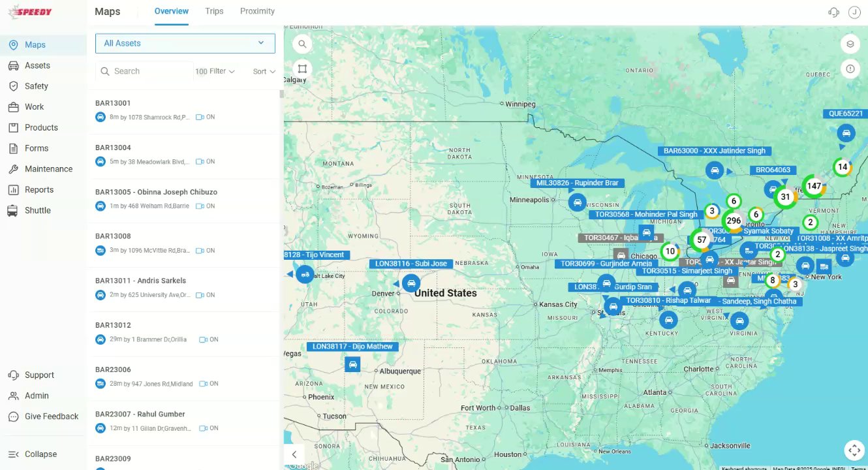
Task: Open the user profile avatar J
Action: pyautogui.click(x=854, y=12)
